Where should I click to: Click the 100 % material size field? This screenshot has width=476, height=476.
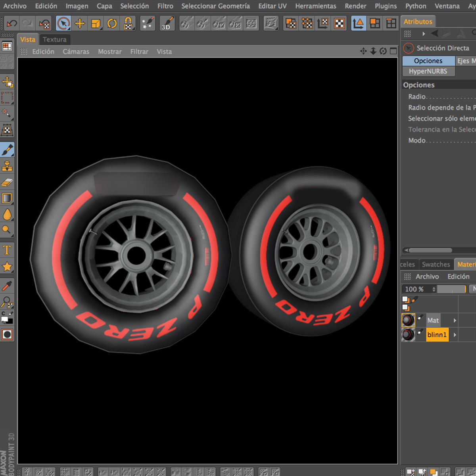tap(417, 289)
